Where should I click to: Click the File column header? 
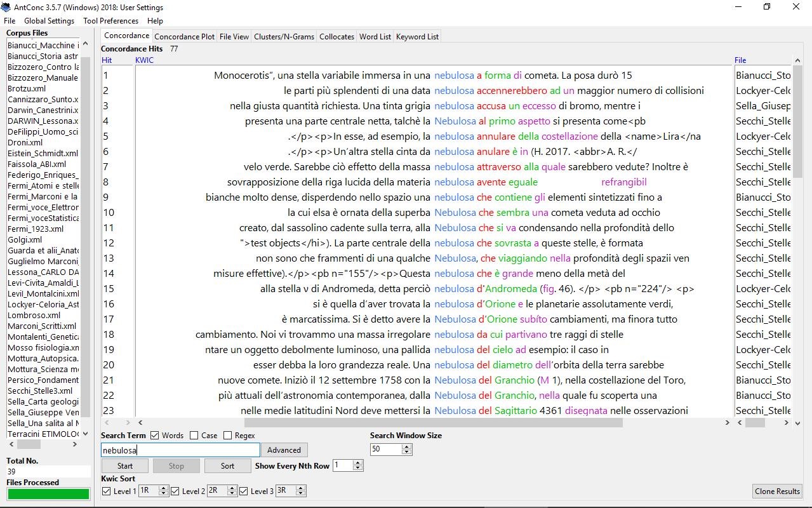740,60
